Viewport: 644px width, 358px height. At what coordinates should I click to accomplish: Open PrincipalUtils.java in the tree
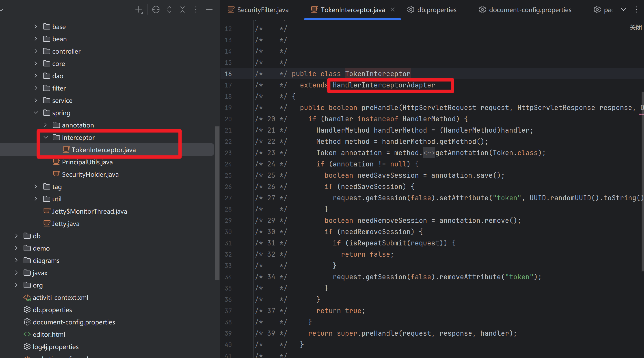[87, 162]
